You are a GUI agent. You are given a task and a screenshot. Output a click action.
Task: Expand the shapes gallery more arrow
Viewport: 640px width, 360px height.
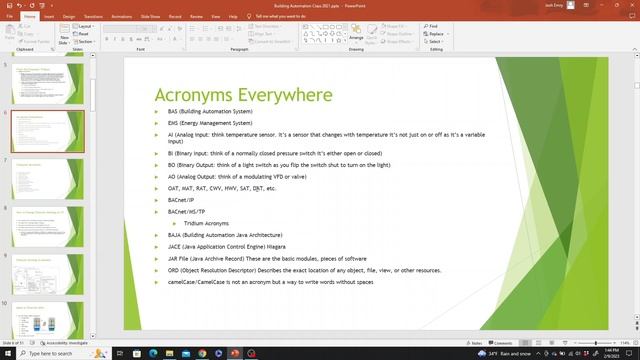point(345,41)
